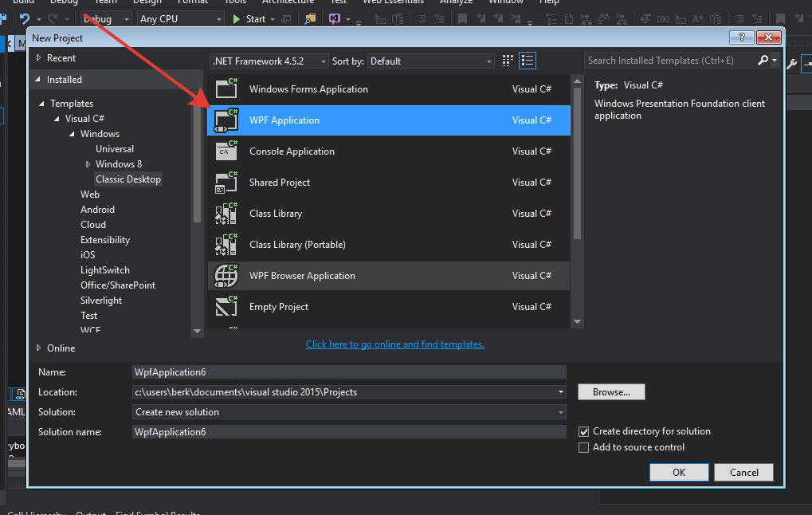Click the template list scroll-up arrow

[x=577, y=81]
